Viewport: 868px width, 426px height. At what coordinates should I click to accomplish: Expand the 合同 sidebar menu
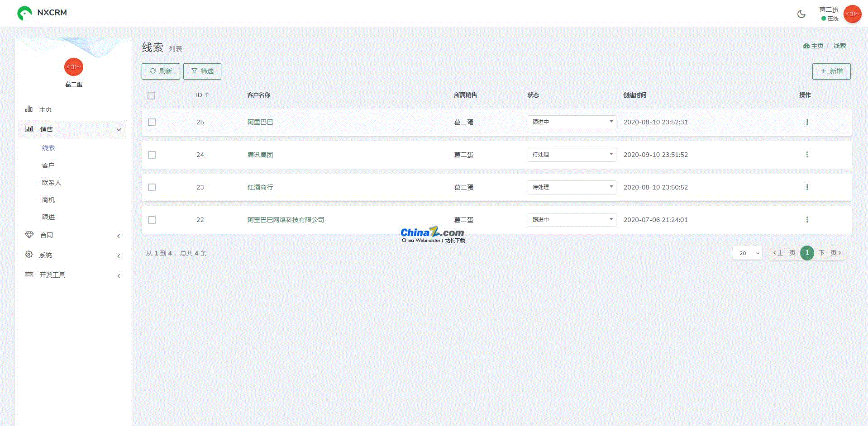[72, 235]
